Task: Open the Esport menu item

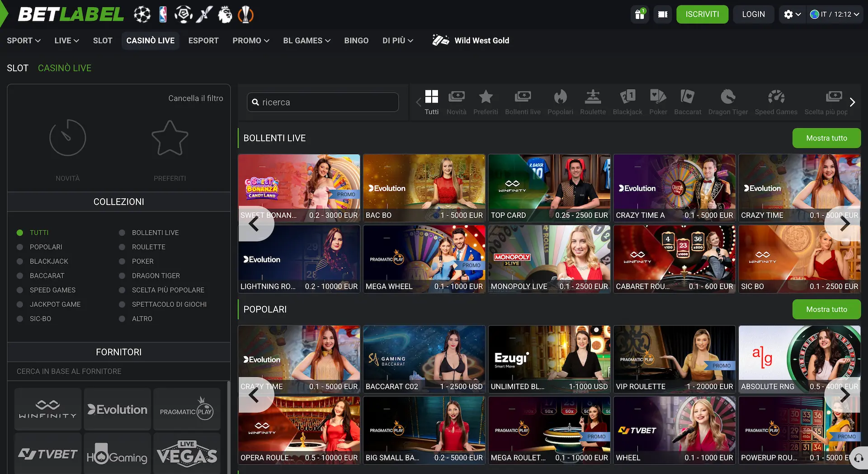Action: 203,41
